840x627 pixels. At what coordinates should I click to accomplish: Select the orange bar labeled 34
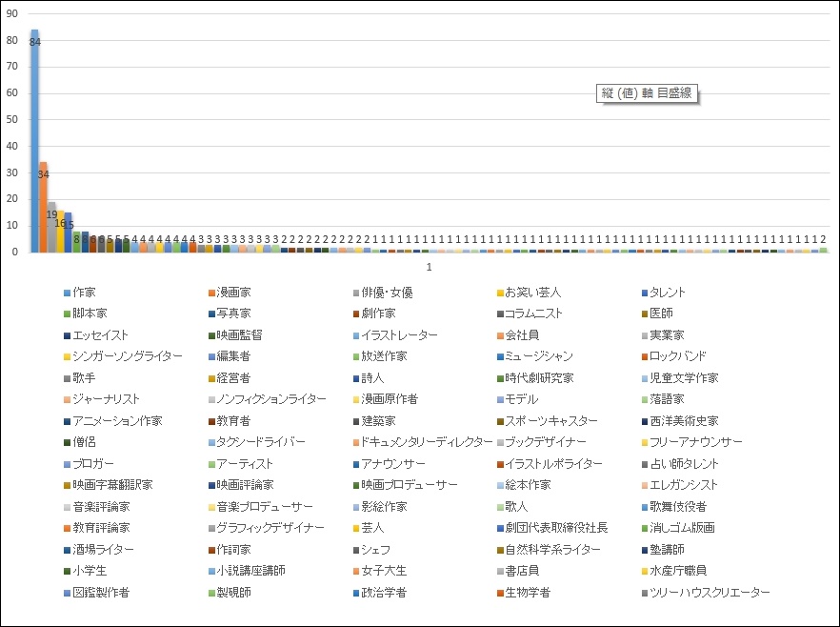coord(44,207)
